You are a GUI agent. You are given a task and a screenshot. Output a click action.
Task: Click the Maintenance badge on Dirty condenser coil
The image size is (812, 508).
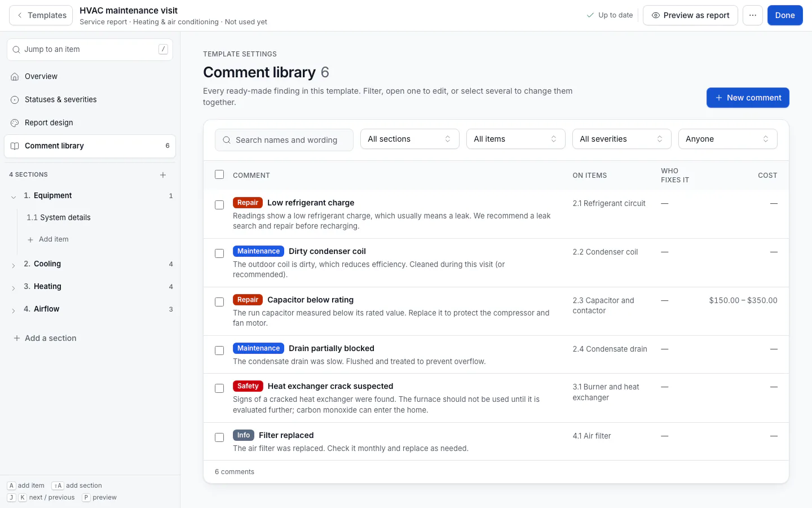point(258,251)
